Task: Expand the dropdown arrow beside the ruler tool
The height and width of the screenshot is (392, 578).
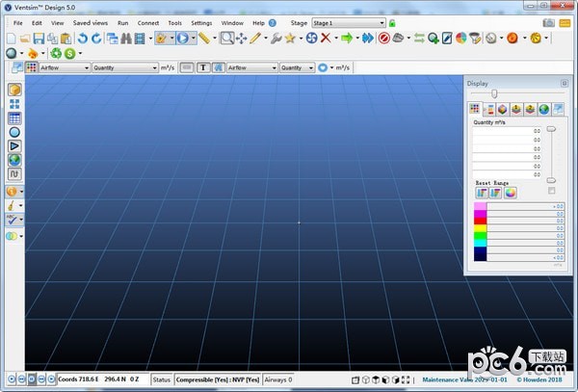Action: pyautogui.click(x=215, y=38)
